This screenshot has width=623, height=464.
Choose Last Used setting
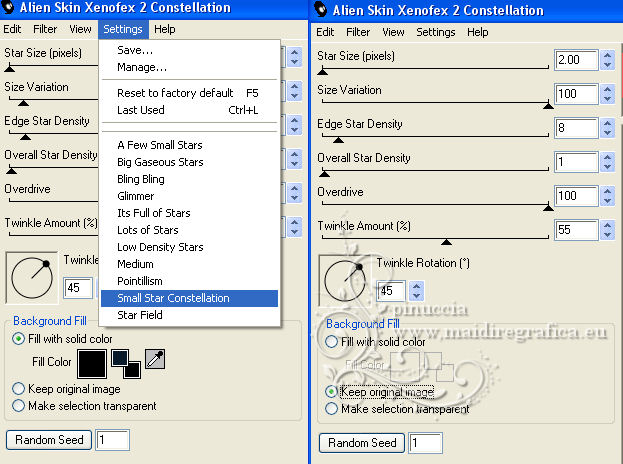pos(190,110)
